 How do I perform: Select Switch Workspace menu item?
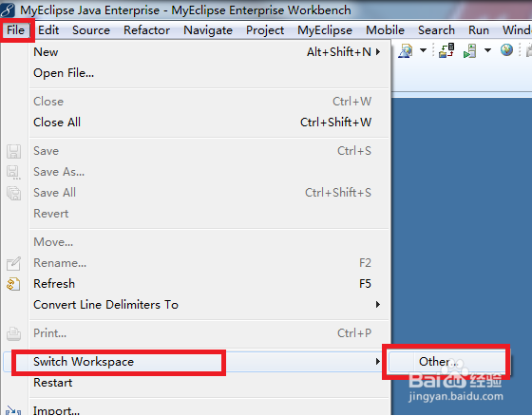point(196,362)
